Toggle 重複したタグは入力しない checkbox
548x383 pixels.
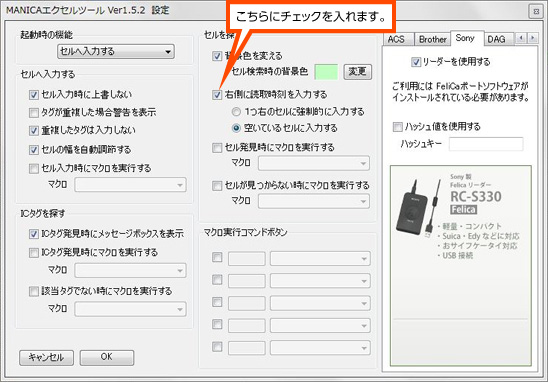coord(34,131)
